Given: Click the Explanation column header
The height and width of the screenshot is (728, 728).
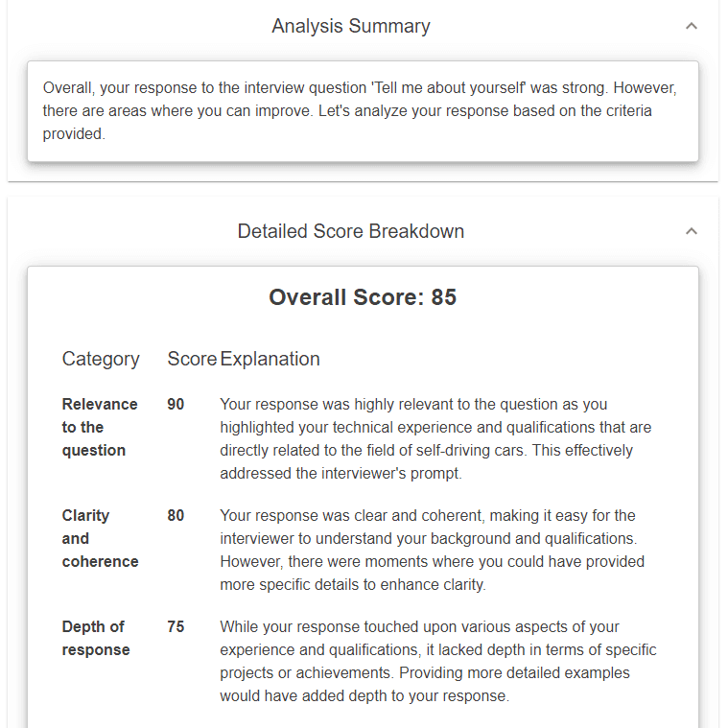Looking at the screenshot, I should [270, 359].
